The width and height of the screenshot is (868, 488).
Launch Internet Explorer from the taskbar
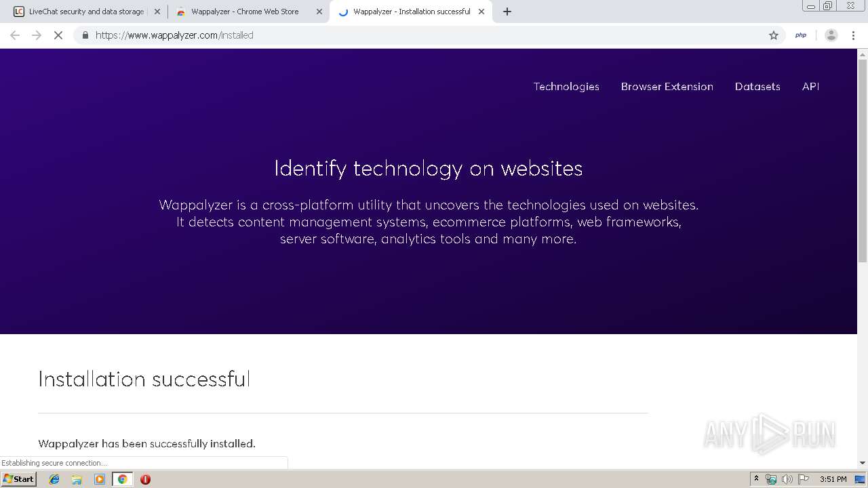[x=54, y=479]
